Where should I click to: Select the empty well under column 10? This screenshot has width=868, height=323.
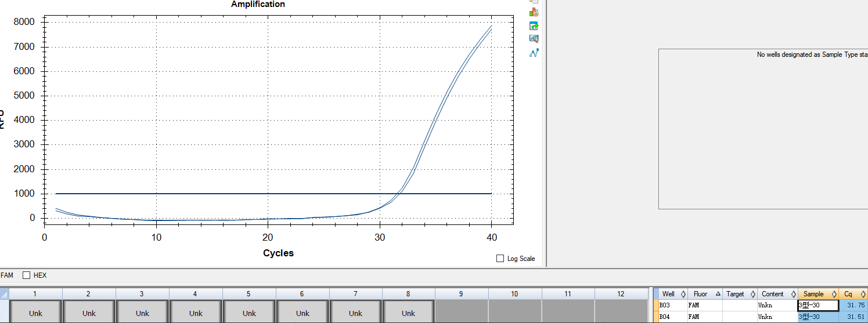[x=515, y=312]
